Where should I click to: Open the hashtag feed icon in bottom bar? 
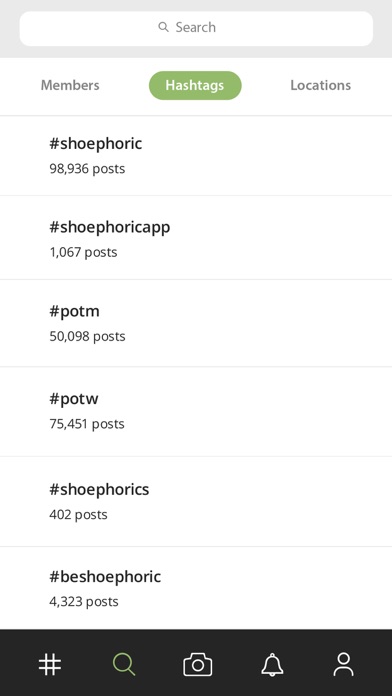tap(50, 664)
